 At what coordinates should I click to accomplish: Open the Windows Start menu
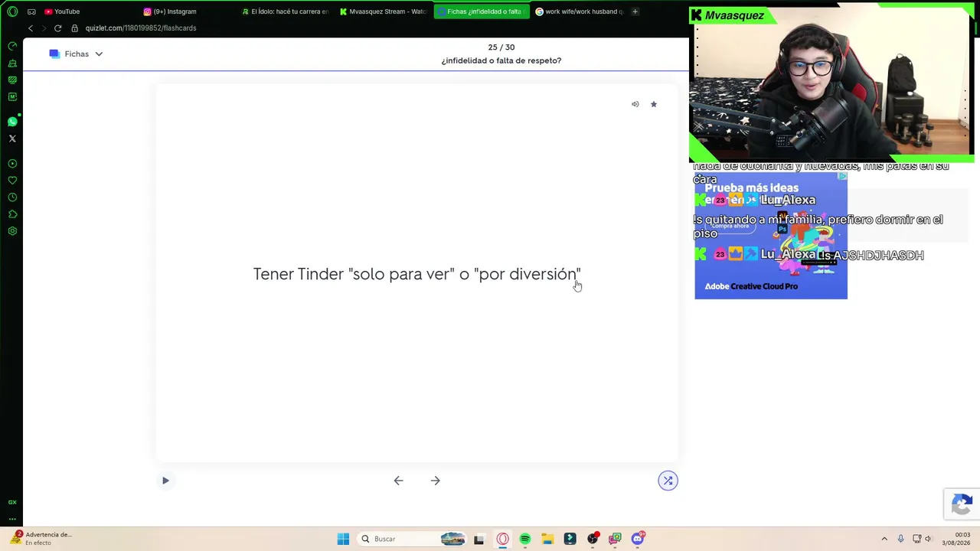343,539
